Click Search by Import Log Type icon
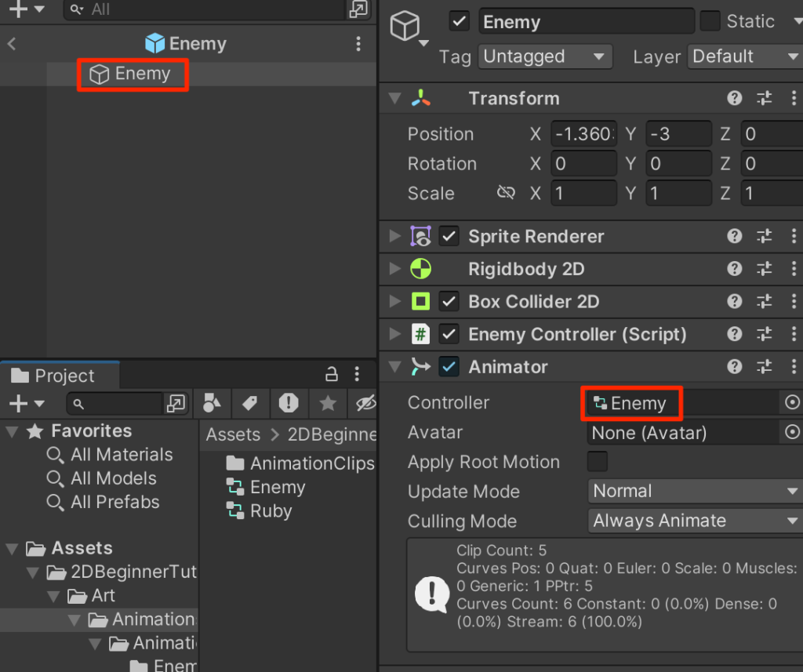This screenshot has width=803, height=672. [289, 403]
